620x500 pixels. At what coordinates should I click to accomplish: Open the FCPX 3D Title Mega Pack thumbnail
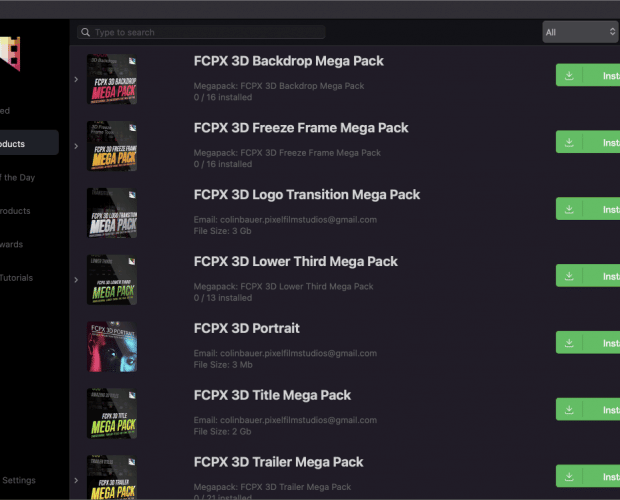coord(112,413)
